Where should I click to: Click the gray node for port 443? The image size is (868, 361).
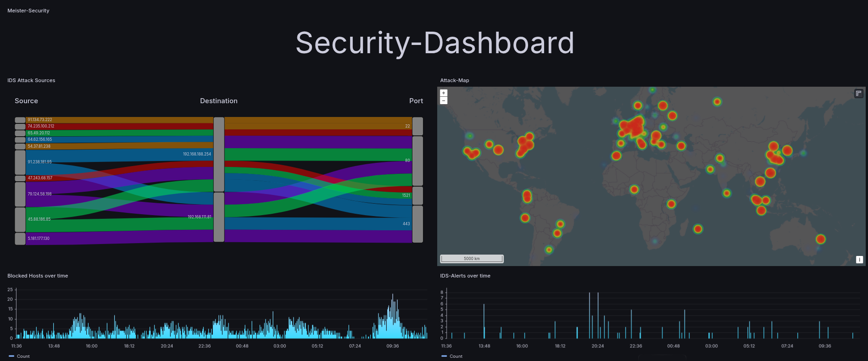417,224
